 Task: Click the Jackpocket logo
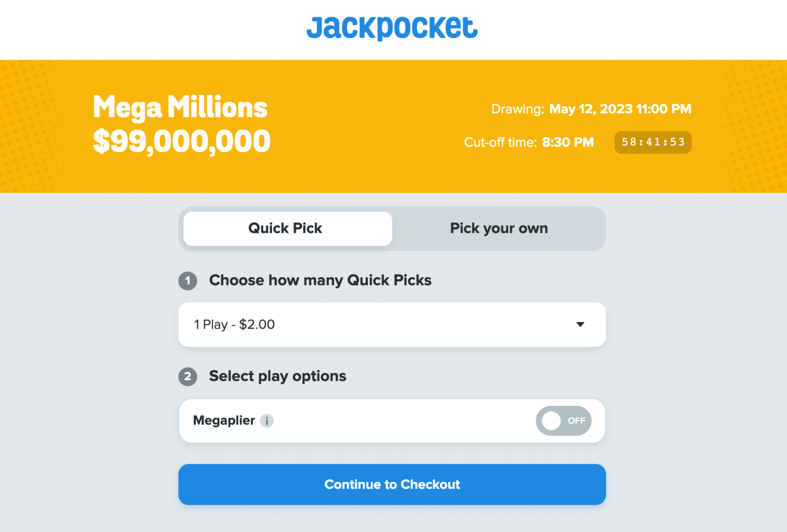tap(392, 28)
